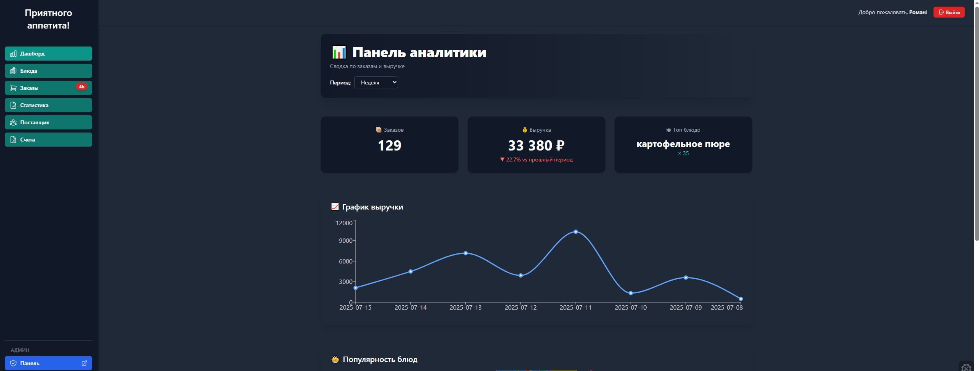Click the Поставщик people icon
Screen dimensions: 980x371
[13, 122]
